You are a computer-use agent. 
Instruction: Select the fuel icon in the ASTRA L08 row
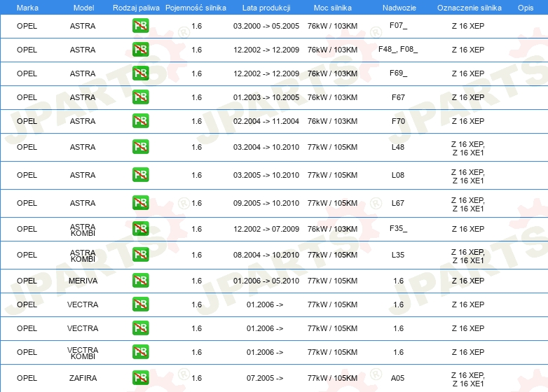click(x=140, y=174)
